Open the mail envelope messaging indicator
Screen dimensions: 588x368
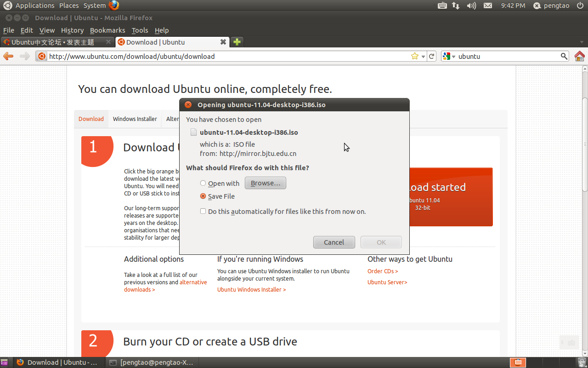pyautogui.click(x=488, y=6)
